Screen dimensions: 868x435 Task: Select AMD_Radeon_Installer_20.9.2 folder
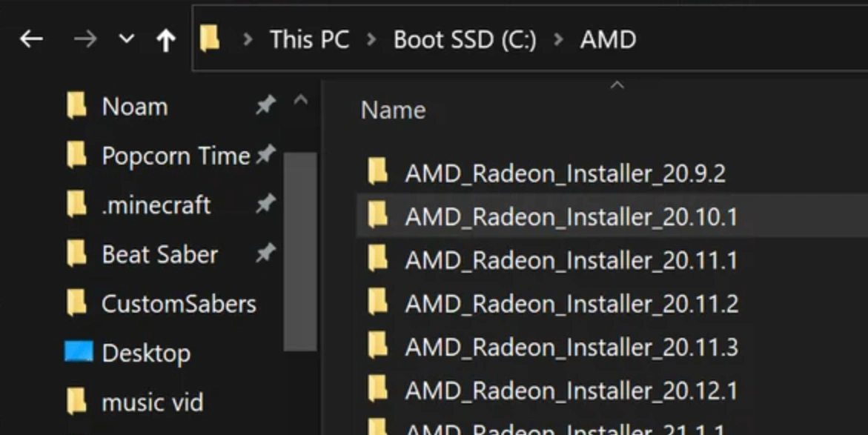(565, 173)
